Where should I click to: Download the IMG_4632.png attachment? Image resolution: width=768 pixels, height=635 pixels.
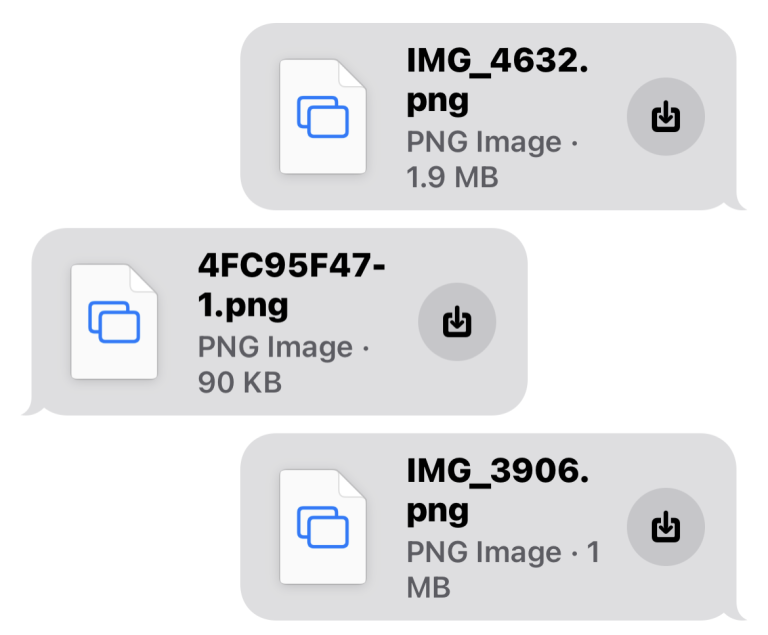(x=665, y=117)
